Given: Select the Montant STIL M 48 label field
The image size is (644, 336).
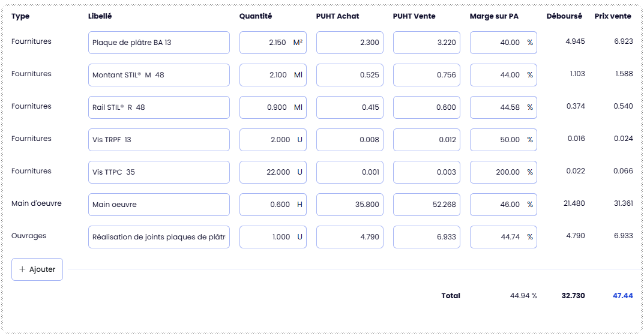Looking at the screenshot, I should point(158,75).
